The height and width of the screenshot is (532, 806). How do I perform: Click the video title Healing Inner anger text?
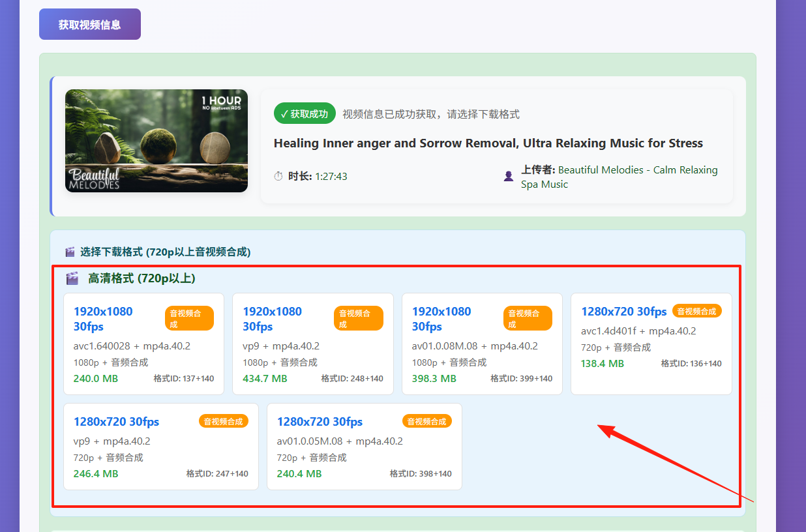click(x=488, y=143)
